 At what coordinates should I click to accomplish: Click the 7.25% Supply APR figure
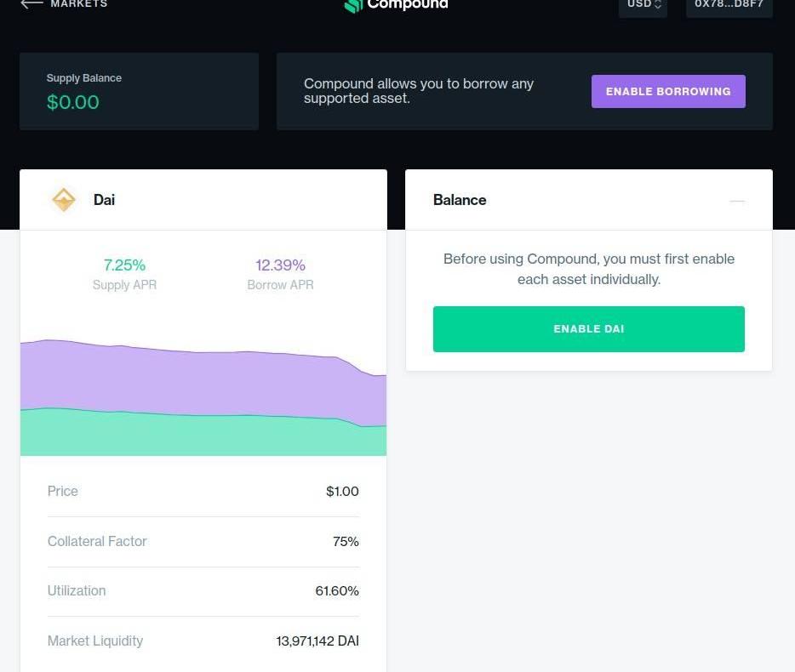pos(124,265)
